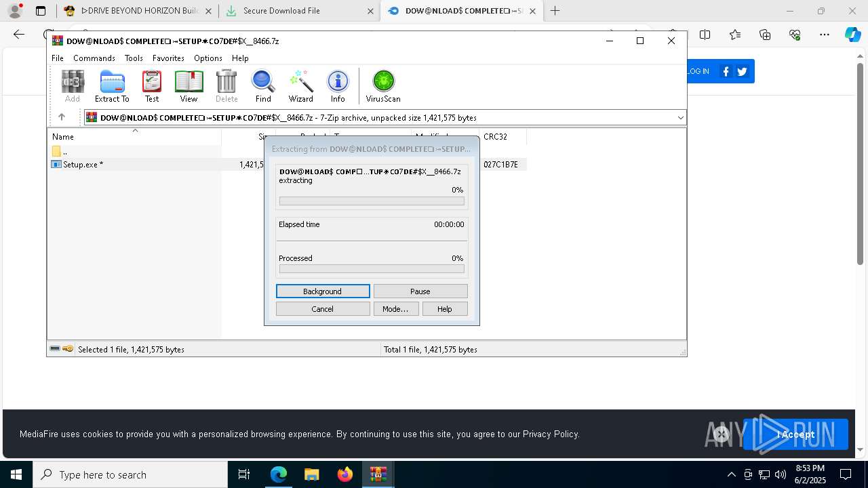Click Help in the extraction dialog
868x488 pixels.
445,309
